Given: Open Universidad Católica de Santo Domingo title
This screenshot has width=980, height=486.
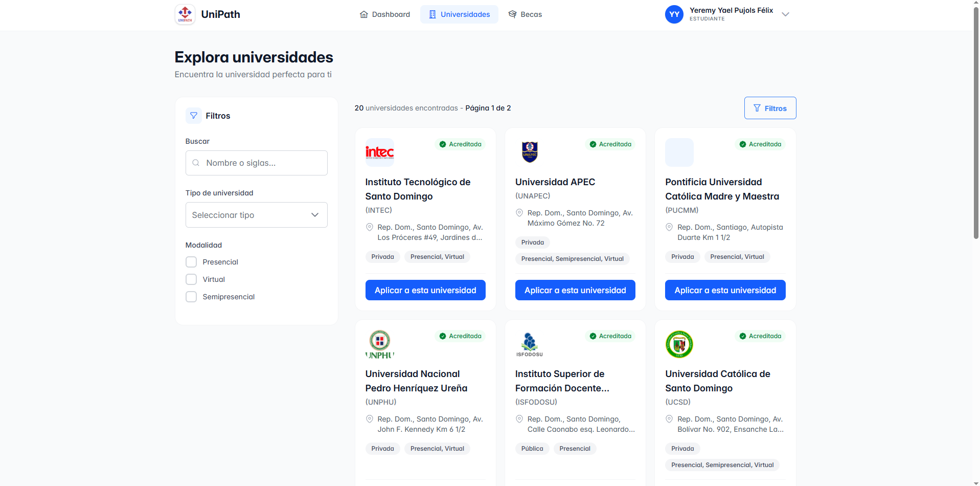Looking at the screenshot, I should point(718,381).
